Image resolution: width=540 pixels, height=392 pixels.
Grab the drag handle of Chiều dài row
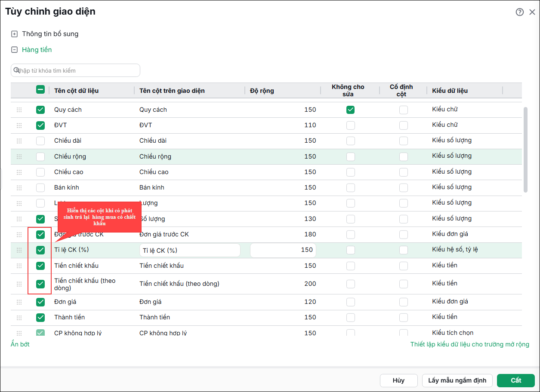[x=19, y=141]
